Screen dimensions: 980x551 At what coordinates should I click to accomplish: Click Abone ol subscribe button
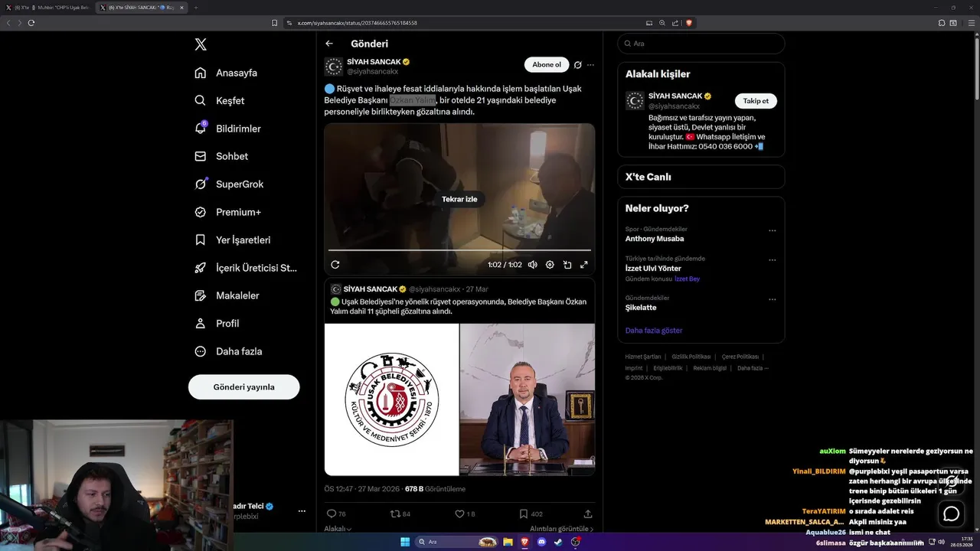point(547,65)
